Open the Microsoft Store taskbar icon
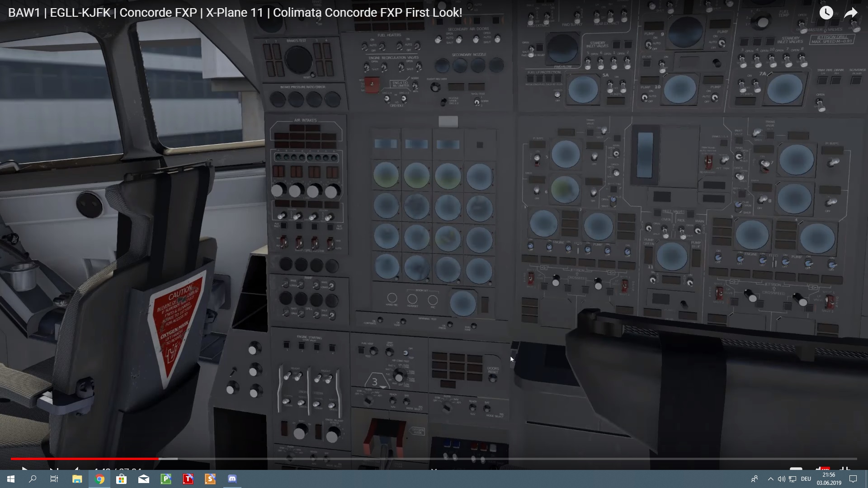 pos(121,479)
